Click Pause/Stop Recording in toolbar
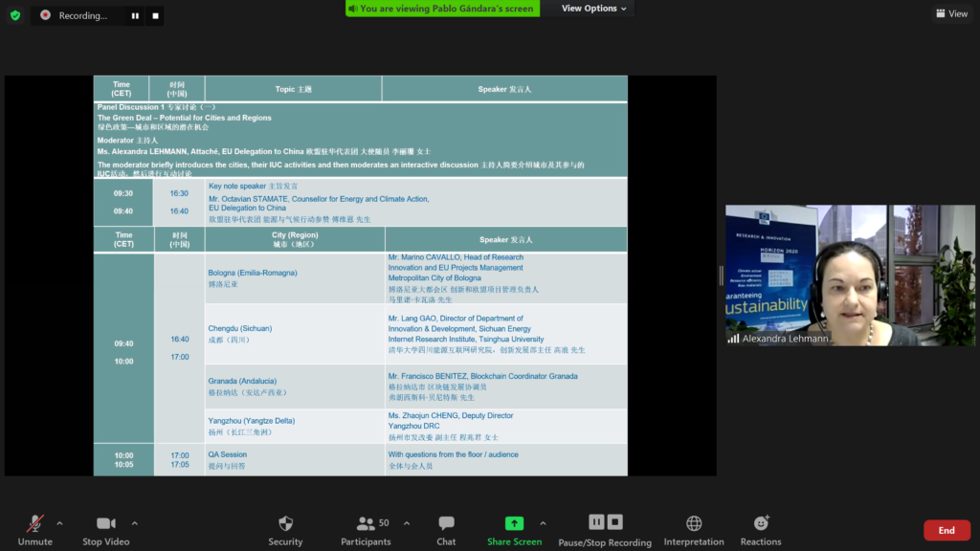The height and width of the screenshot is (551, 980). pos(605,528)
